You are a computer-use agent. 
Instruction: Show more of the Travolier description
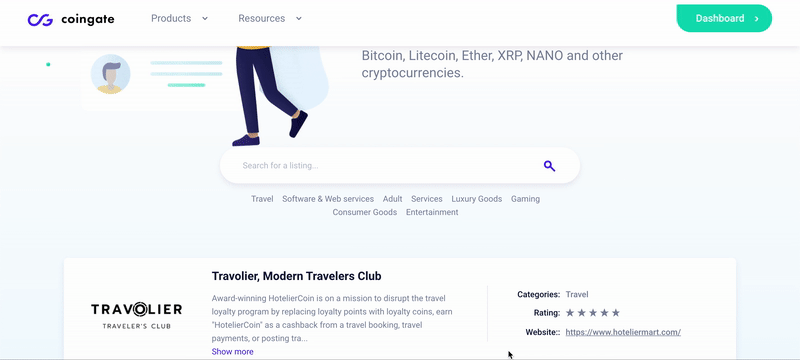(232, 352)
